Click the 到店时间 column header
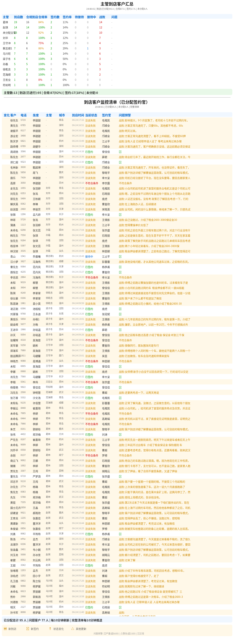This screenshot has width=234, height=644. pos(78,115)
